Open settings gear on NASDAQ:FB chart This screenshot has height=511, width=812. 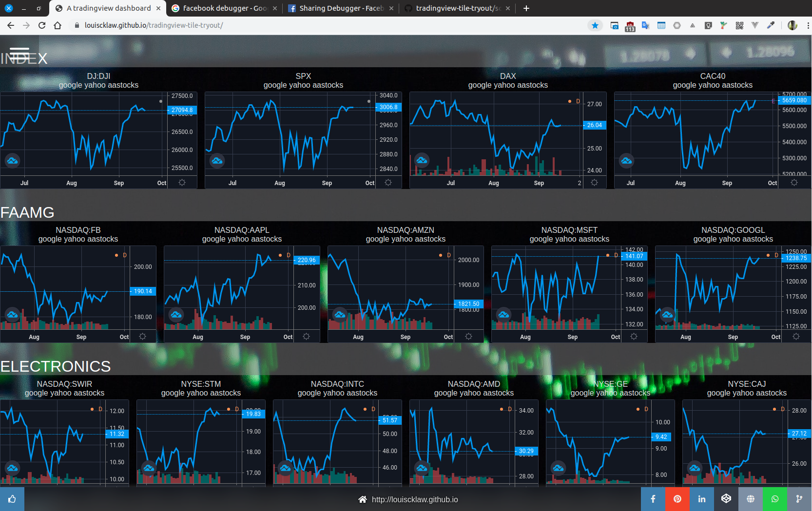point(142,336)
